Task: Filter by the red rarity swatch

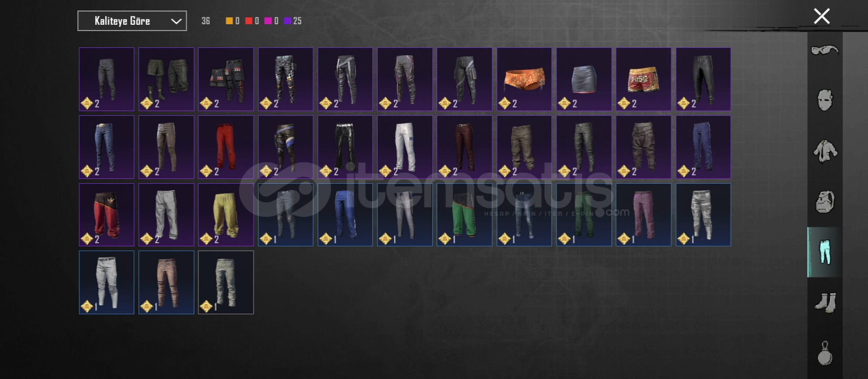Action: (x=249, y=21)
